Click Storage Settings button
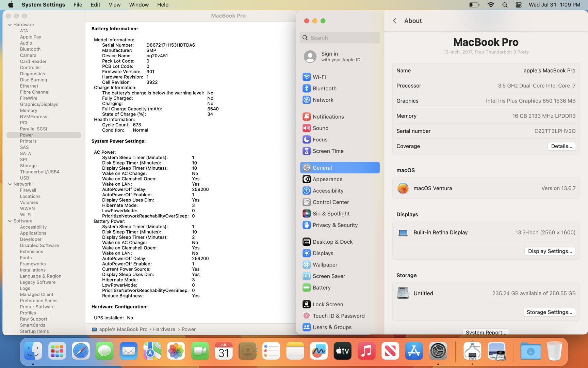The height and width of the screenshot is (368, 588). (x=549, y=312)
